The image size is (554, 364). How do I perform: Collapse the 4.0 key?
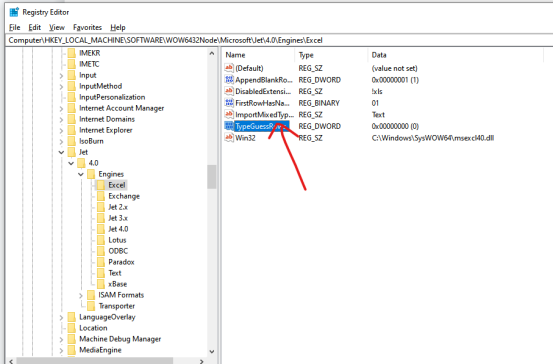click(71, 163)
